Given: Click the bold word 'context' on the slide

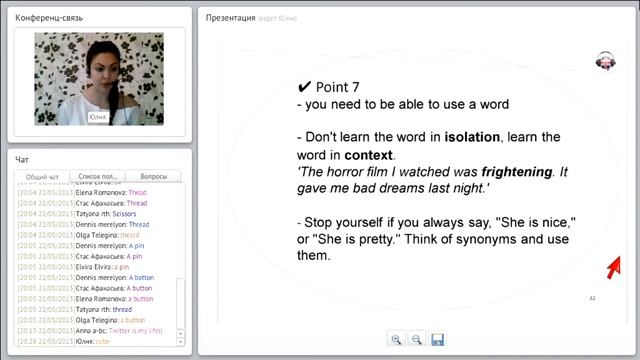Looking at the screenshot, I should pos(369,155).
